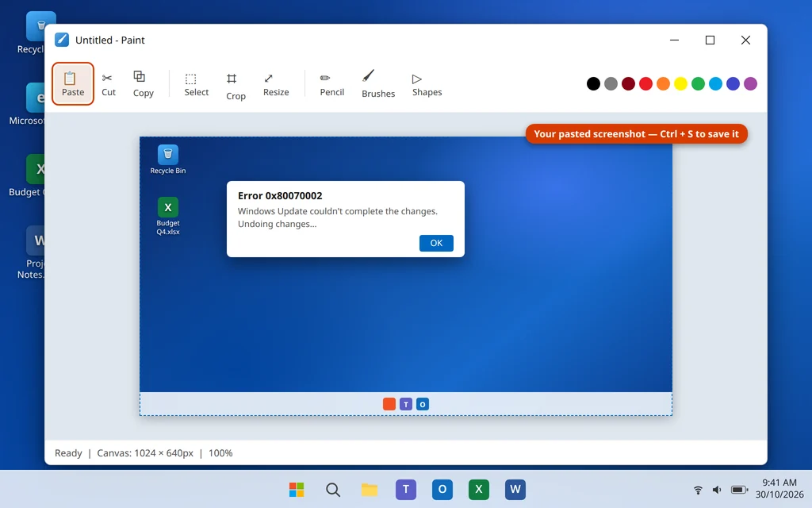
Task: Launch Word from the taskbar
Action: (x=515, y=489)
